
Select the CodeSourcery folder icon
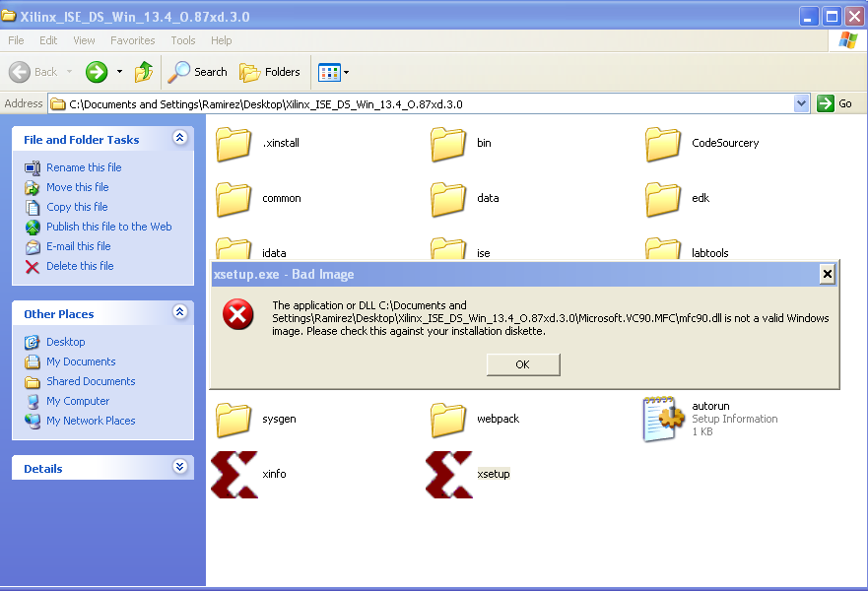(663, 144)
